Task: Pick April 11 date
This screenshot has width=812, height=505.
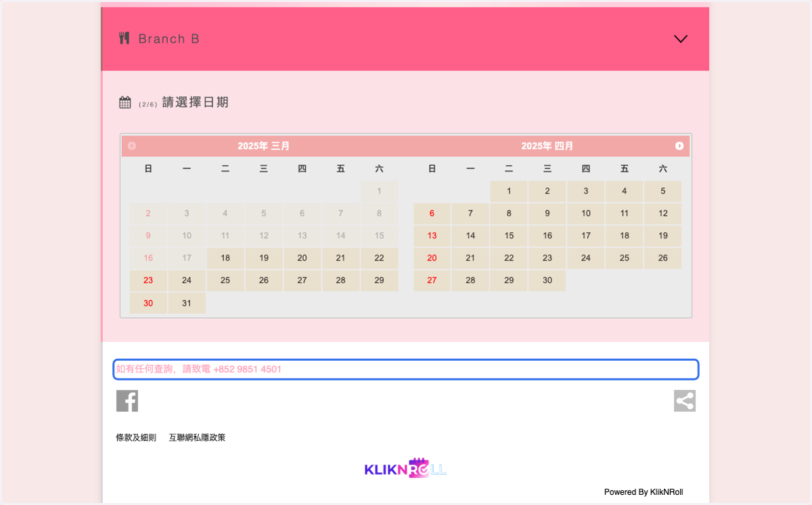Action: coord(624,213)
